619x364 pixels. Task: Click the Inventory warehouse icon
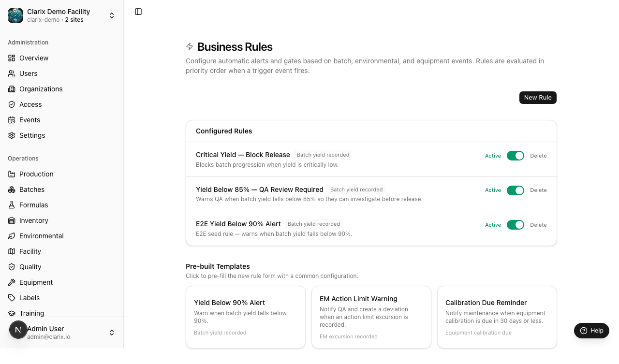(12, 220)
